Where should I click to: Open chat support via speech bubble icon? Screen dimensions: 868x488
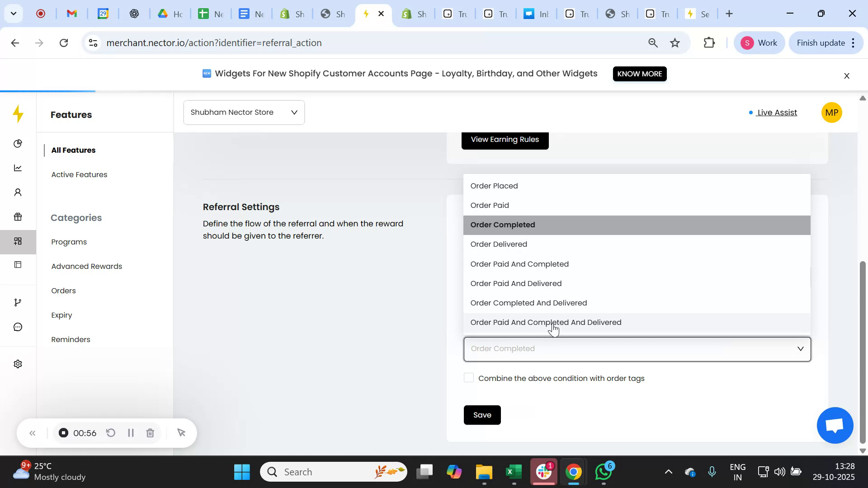tap(18, 326)
